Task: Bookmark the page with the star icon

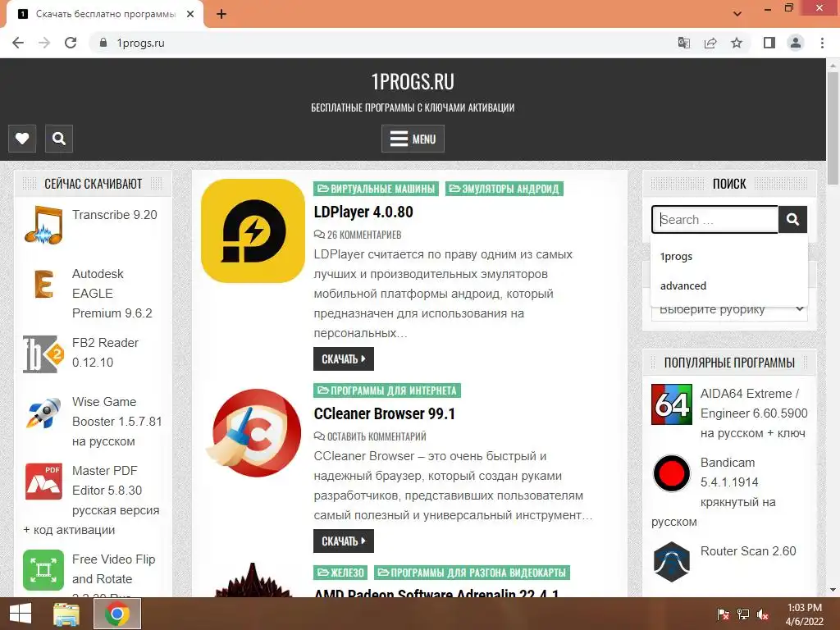Action: (x=737, y=43)
